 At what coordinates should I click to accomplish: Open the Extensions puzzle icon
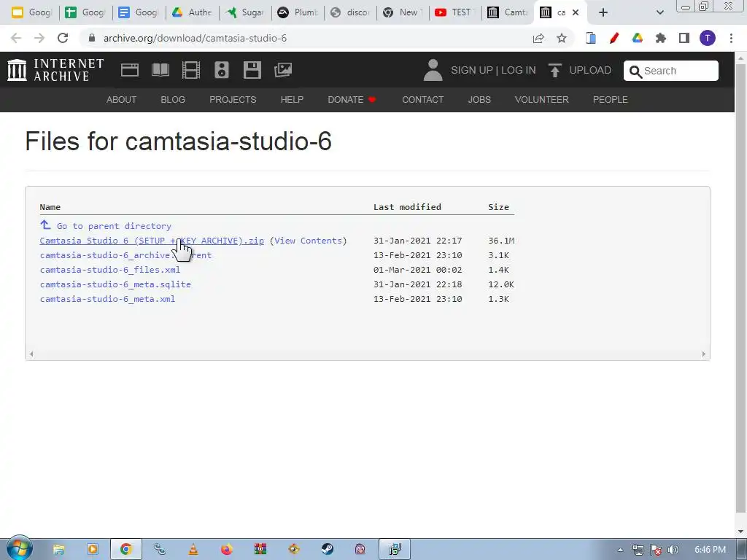661,38
